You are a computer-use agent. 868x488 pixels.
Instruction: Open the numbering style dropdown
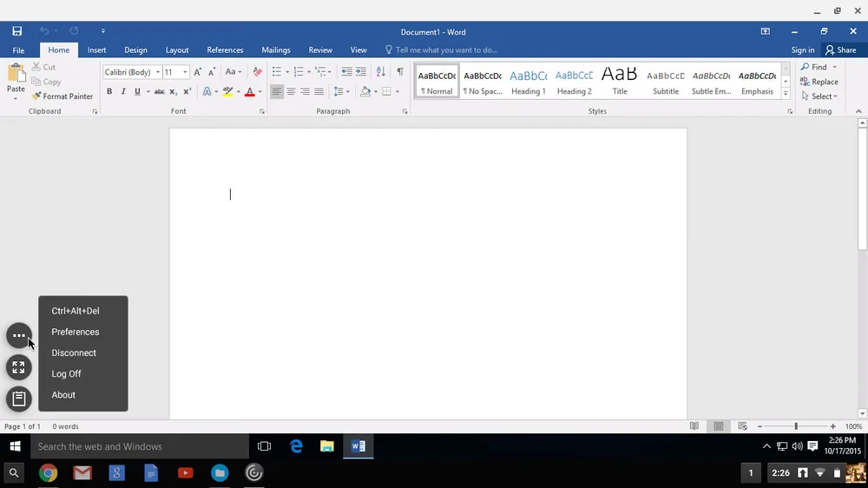tap(309, 72)
